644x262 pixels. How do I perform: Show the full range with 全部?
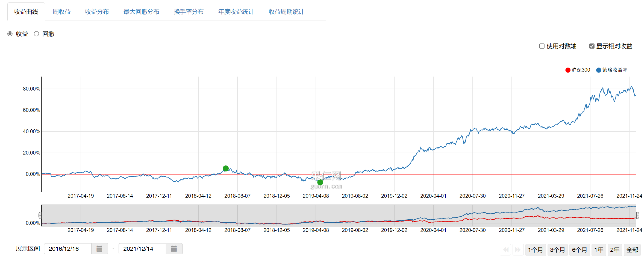coord(632,250)
